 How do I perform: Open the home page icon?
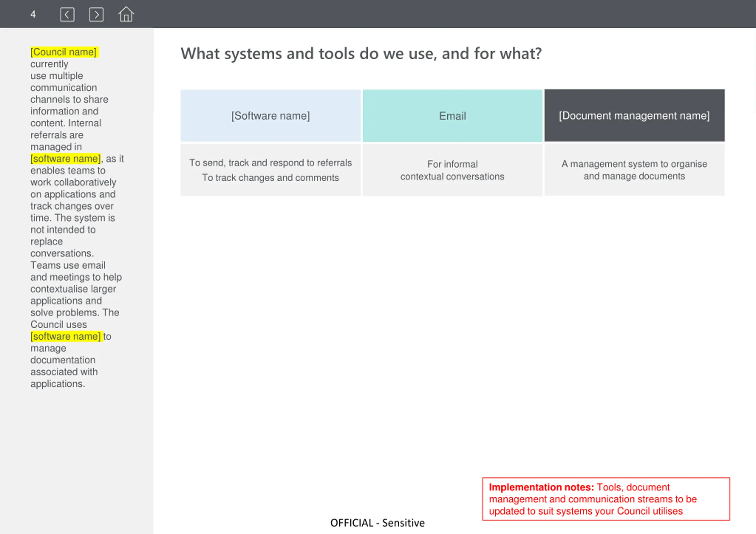pos(126,14)
